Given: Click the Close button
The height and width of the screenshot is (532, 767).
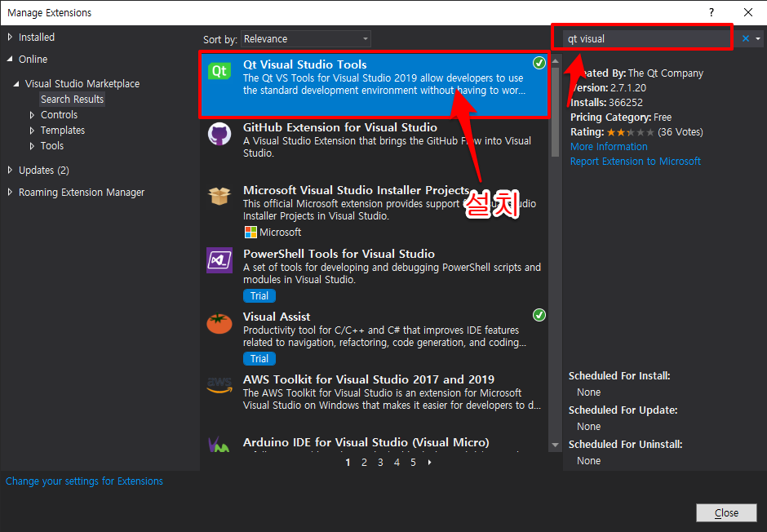Looking at the screenshot, I should pos(726,513).
